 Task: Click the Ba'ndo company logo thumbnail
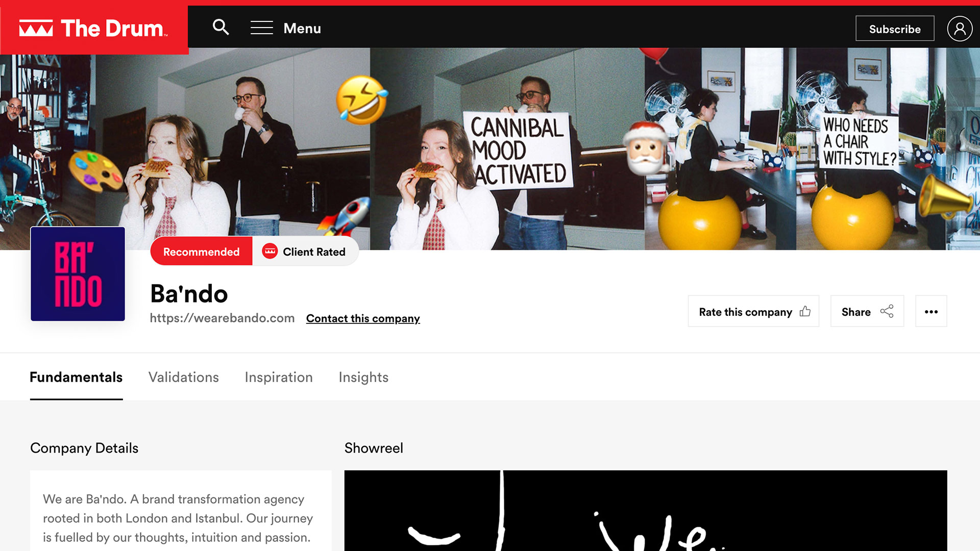[x=78, y=274]
